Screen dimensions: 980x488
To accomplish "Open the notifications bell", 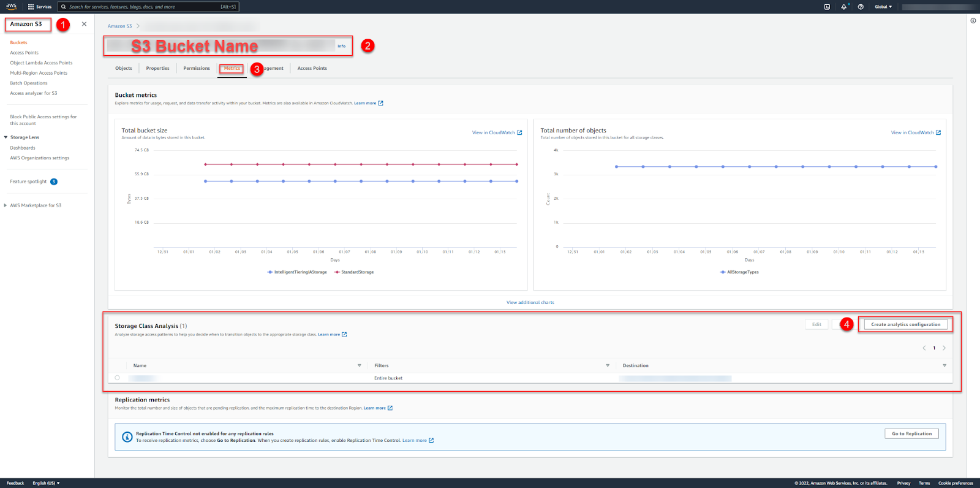I will tap(844, 7).
